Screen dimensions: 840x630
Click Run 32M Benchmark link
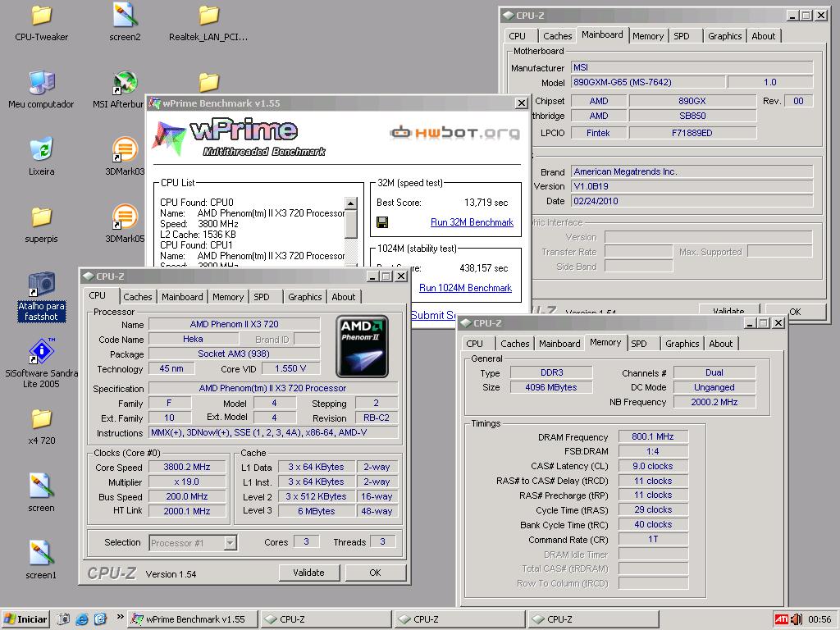[x=472, y=222]
